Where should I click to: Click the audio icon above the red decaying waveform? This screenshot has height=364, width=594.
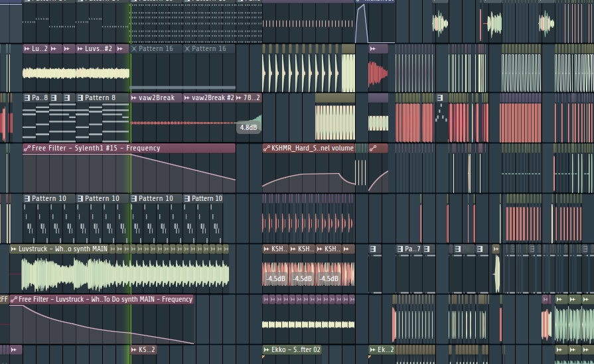[373, 49]
